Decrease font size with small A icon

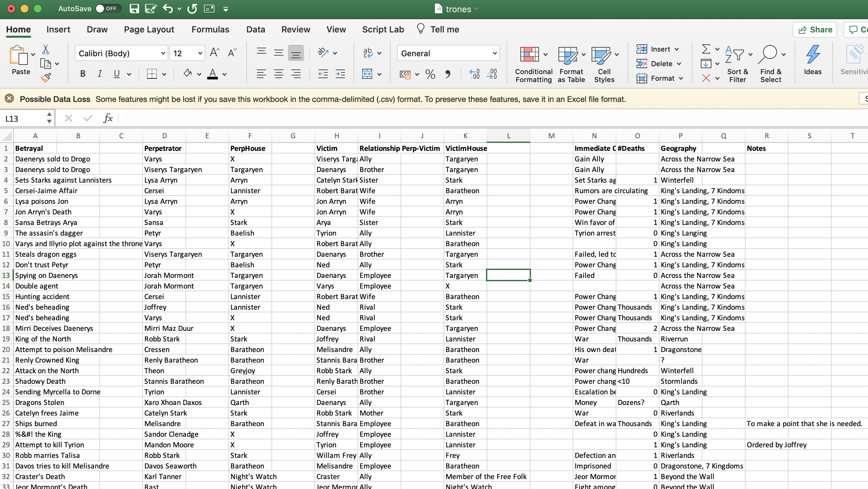(232, 53)
